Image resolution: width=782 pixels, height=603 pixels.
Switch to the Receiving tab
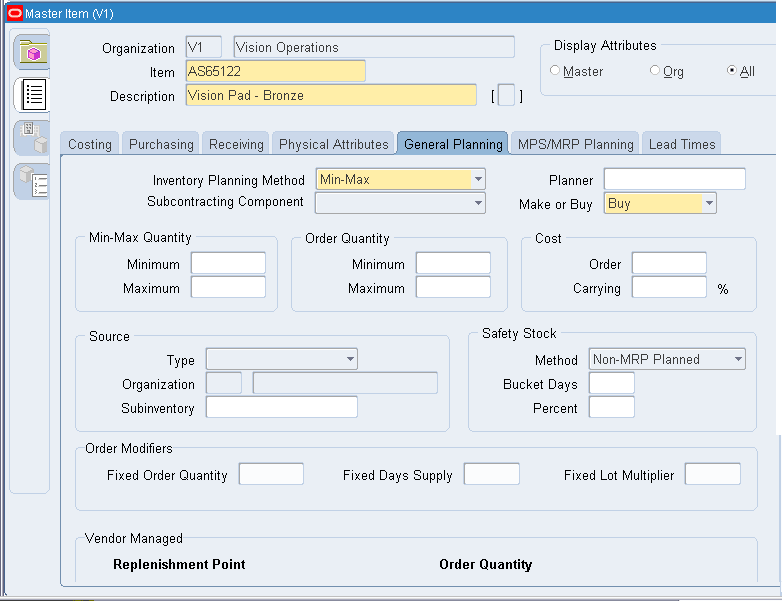[236, 144]
